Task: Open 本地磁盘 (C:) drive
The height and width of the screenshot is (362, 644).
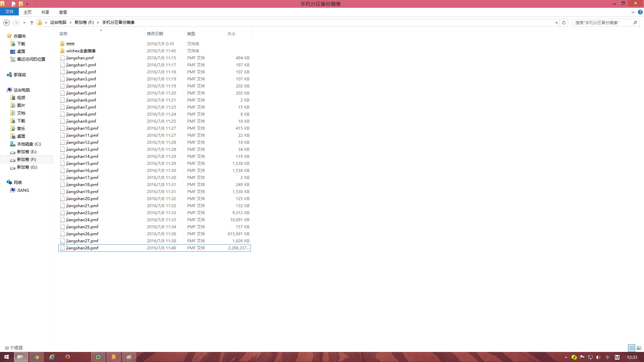Action: pyautogui.click(x=29, y=144)
